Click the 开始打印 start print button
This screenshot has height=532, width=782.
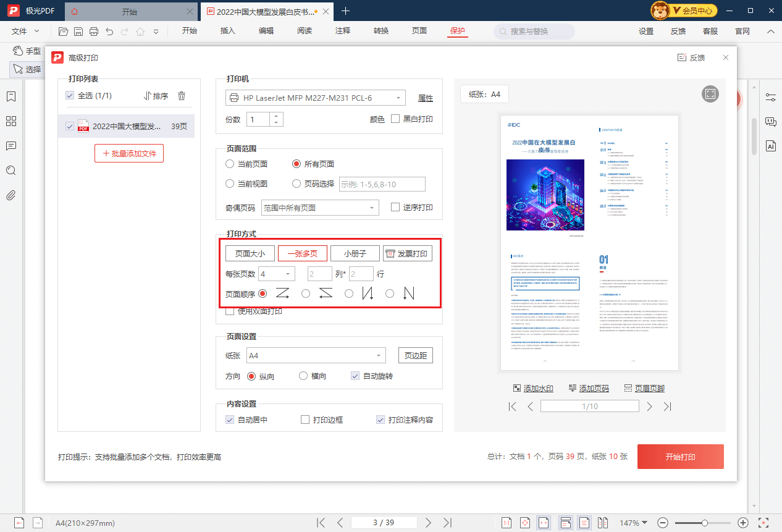coord(680,457)
